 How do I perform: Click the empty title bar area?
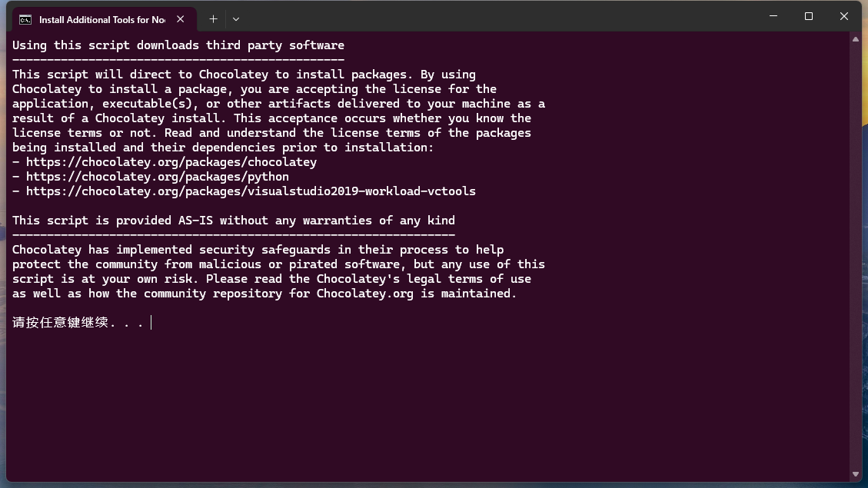tap(498, 17)
